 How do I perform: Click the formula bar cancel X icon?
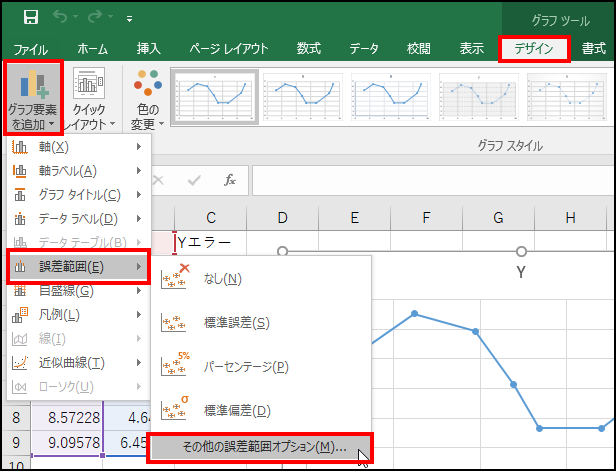click(x=158, y=180)
